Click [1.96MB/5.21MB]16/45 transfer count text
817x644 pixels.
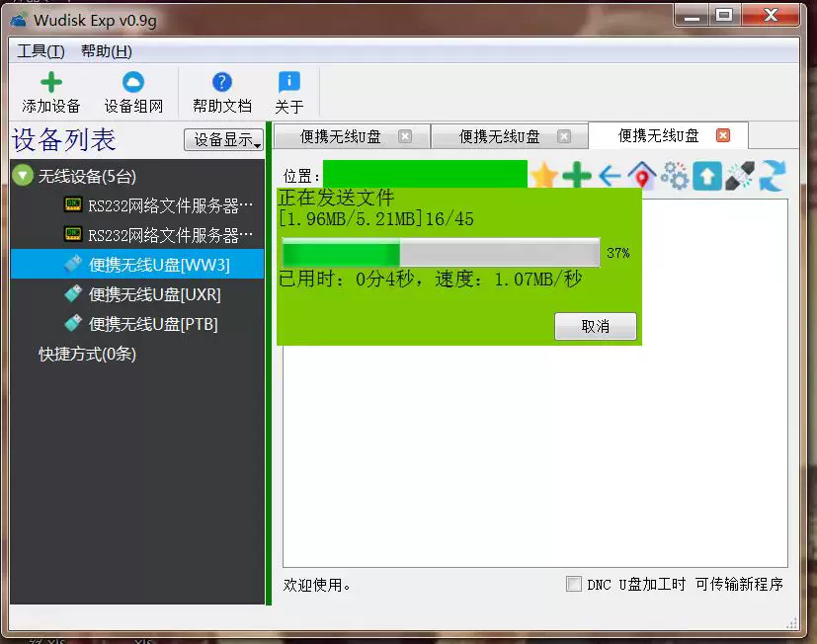pos(376,219)
